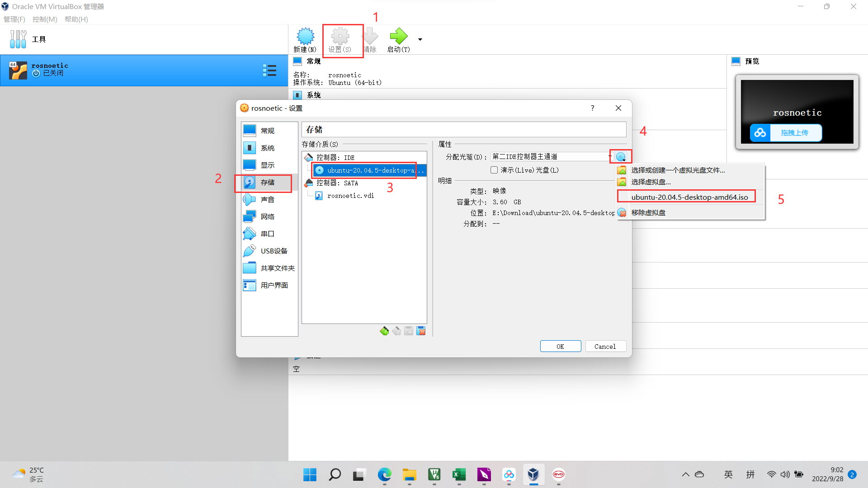Select the 系统 settings category
The width and height of the screenshot is (868, 488).
coord(269,148)
